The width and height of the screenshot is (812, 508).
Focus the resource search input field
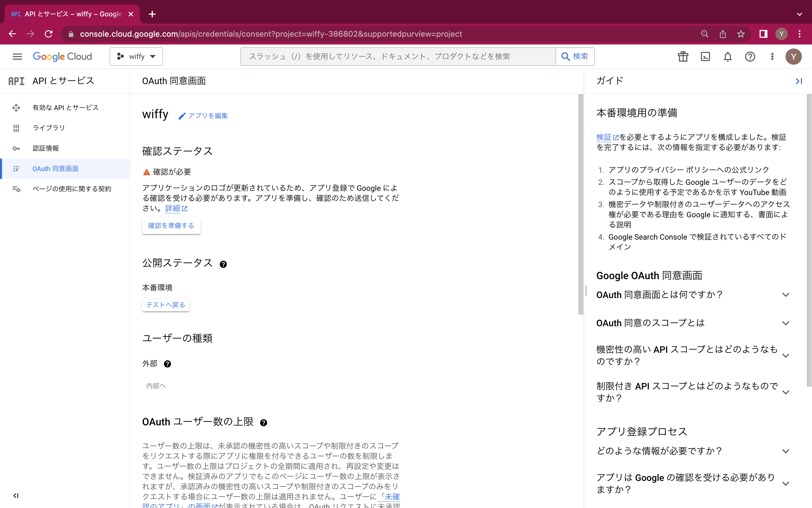pyautogui.click(x=398, y=56)
